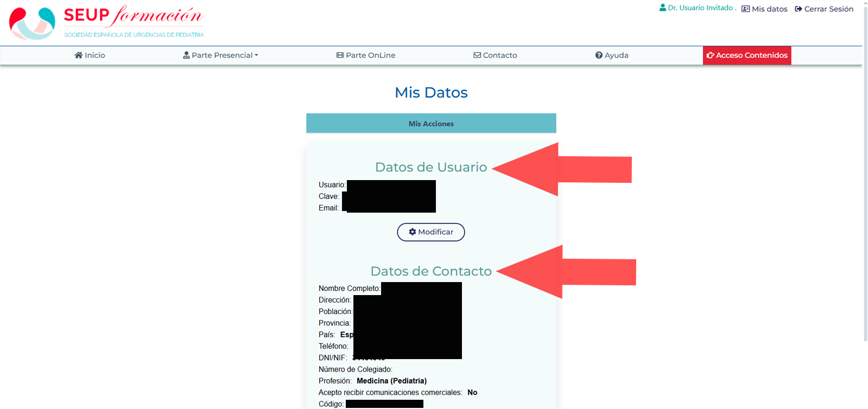Open the Mis datos link in header
This screenshot has width=868, height=409.
pos(769,9)
